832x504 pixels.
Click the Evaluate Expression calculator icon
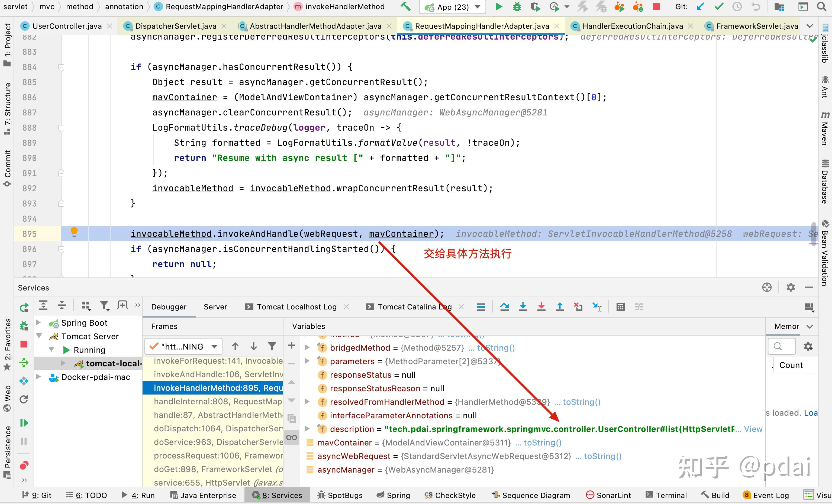click(x=620, y=306)
